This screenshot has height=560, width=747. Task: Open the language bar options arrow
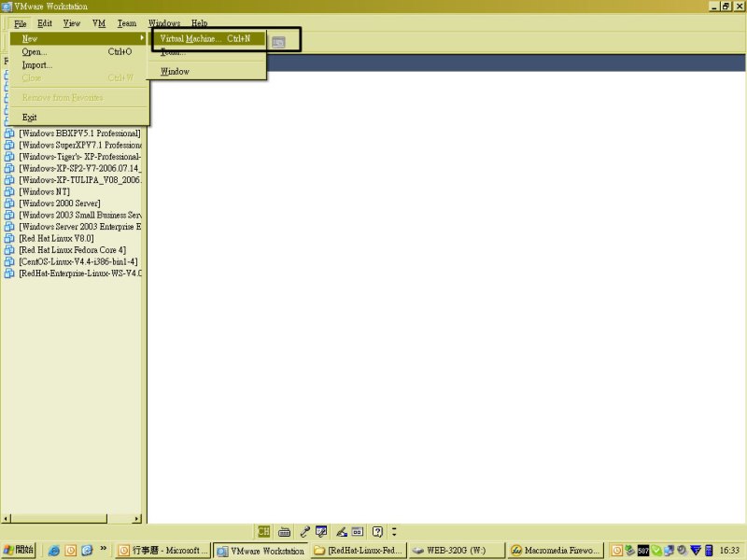tap(394, 531)
